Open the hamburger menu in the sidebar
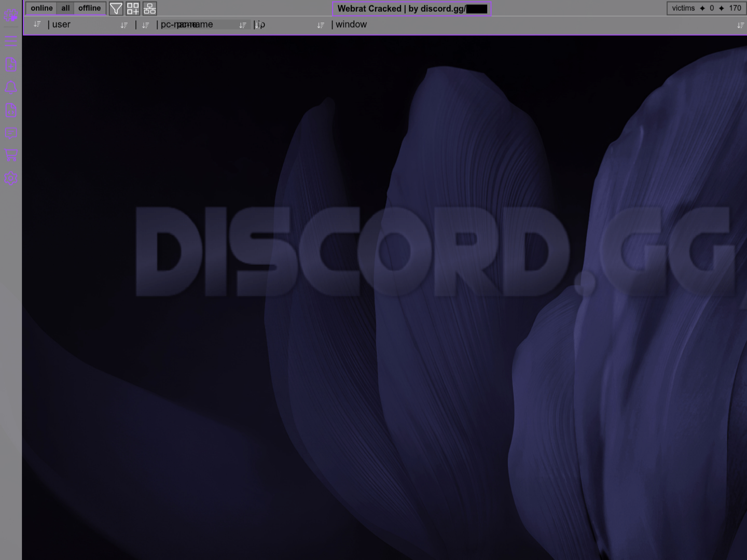This screenshot has width=747, height=560. pyautogui.click(x=11, y=41)
